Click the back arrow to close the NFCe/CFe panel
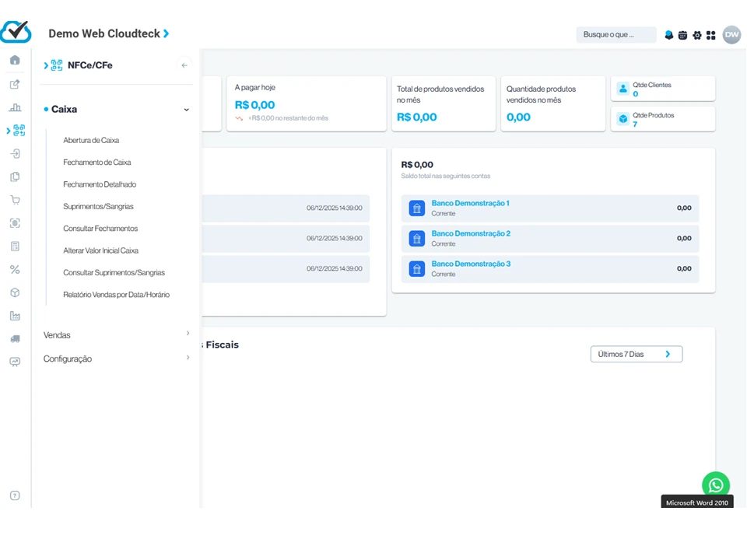The height and width of the screenshot is (560, 747). click(184, 65)
